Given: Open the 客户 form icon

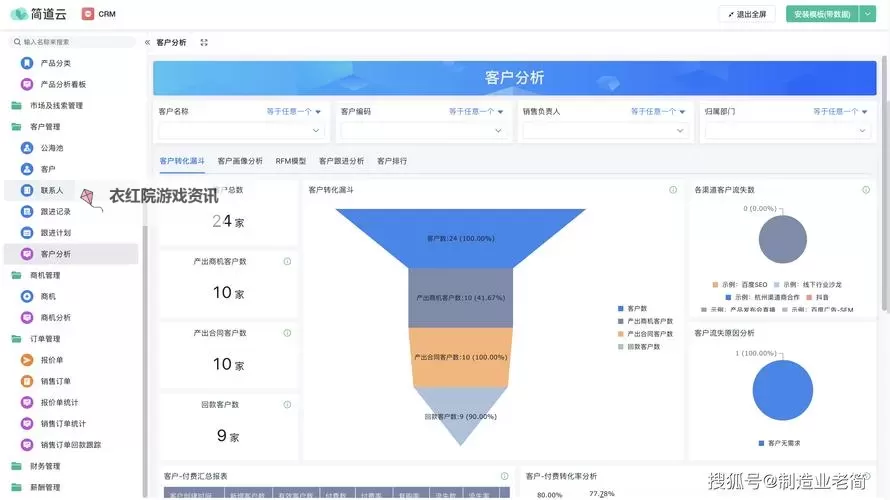Looking at the screenshot, I should point(27,169).
